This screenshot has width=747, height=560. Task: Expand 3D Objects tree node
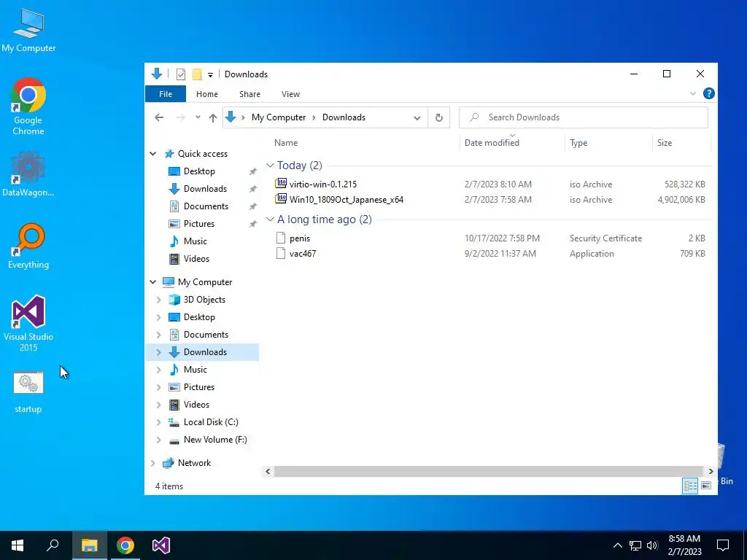click(x=158, y=300)
